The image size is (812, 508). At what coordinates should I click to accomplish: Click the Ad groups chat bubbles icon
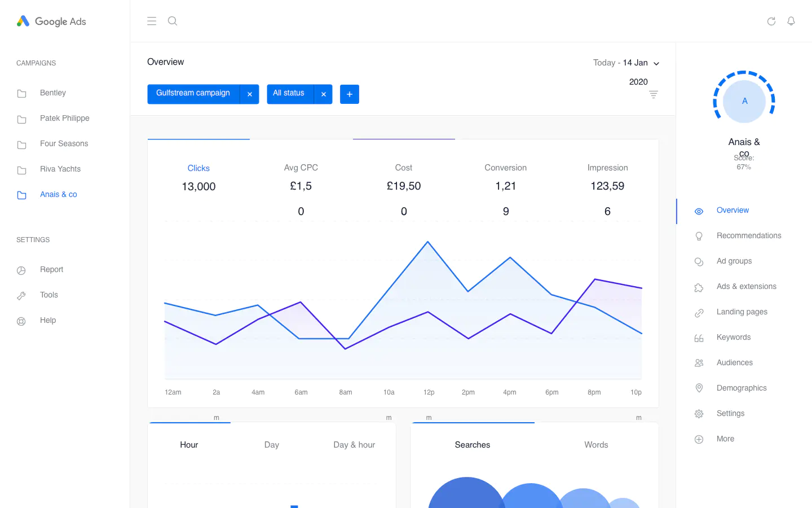click(x=699, y=262)
